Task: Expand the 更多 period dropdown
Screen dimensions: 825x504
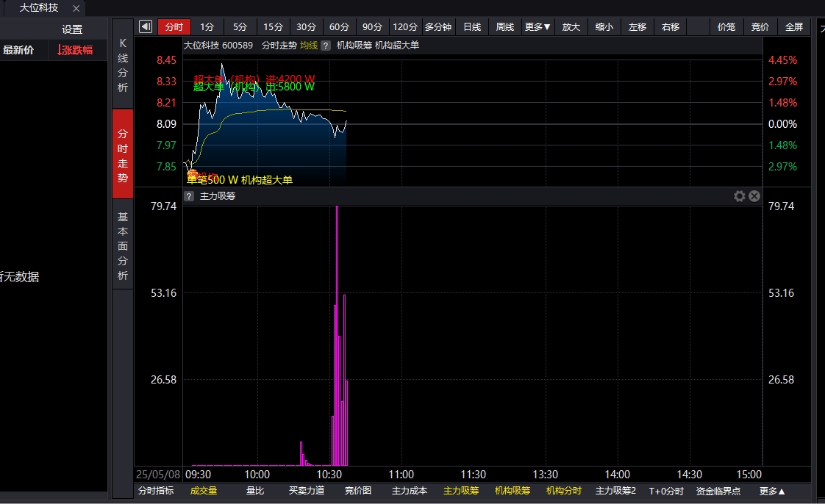Action: [537, 26]
